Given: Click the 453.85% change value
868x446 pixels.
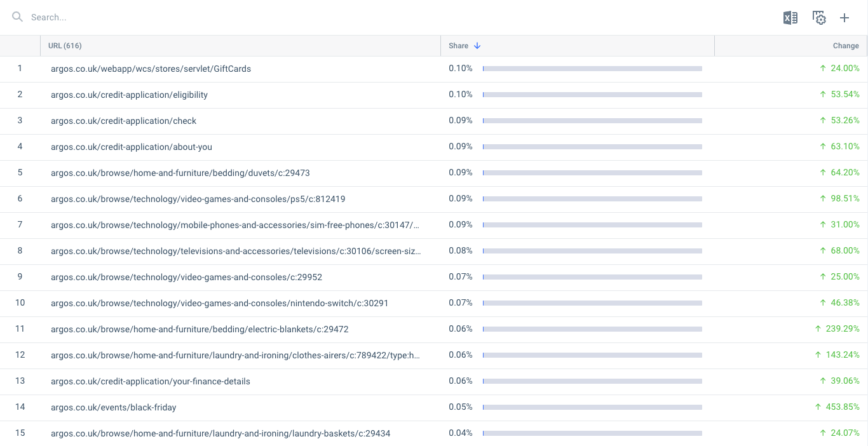Looking at the screenshot, I should (x=843, y=407).
